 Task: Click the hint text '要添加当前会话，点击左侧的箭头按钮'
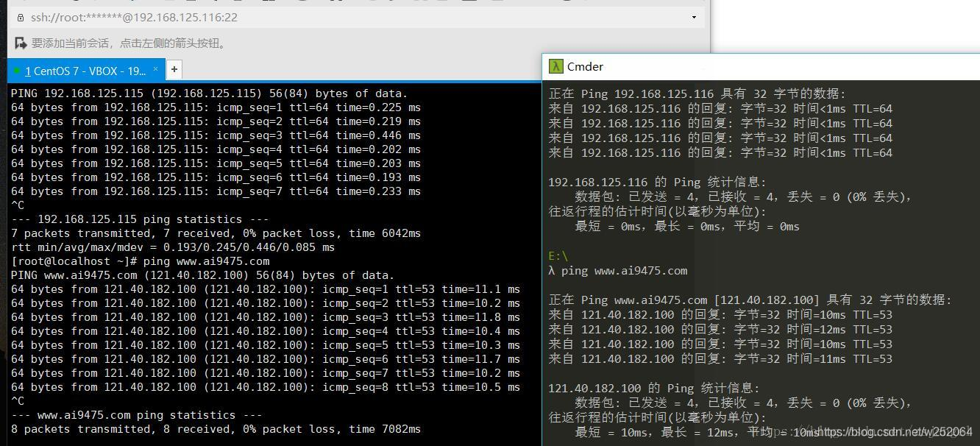coord(130,43)
